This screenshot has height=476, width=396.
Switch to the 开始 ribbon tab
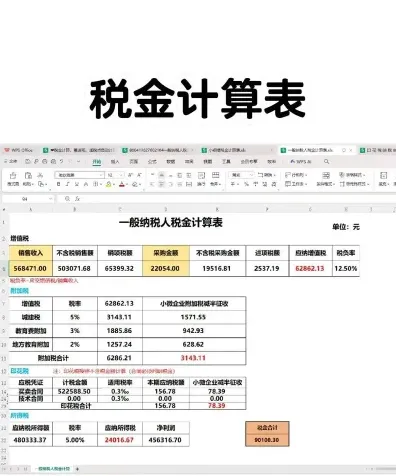[97, 161]
